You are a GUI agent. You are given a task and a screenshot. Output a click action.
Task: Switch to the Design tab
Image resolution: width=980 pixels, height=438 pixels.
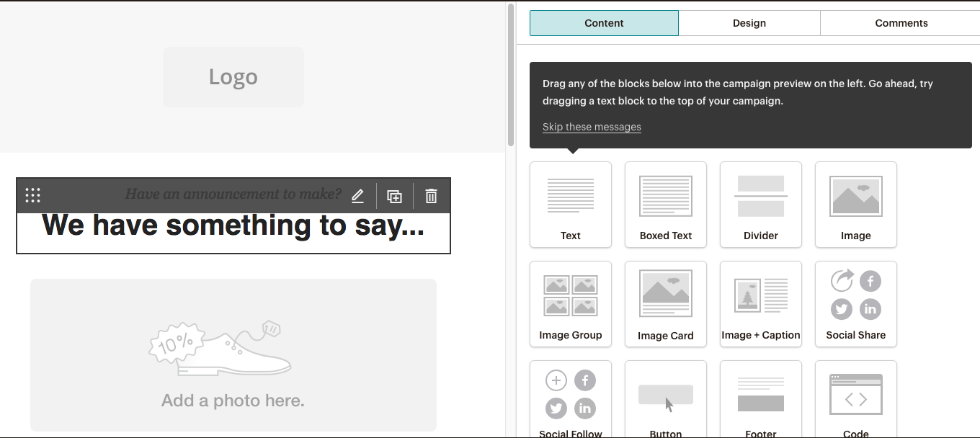pos(749,23)
